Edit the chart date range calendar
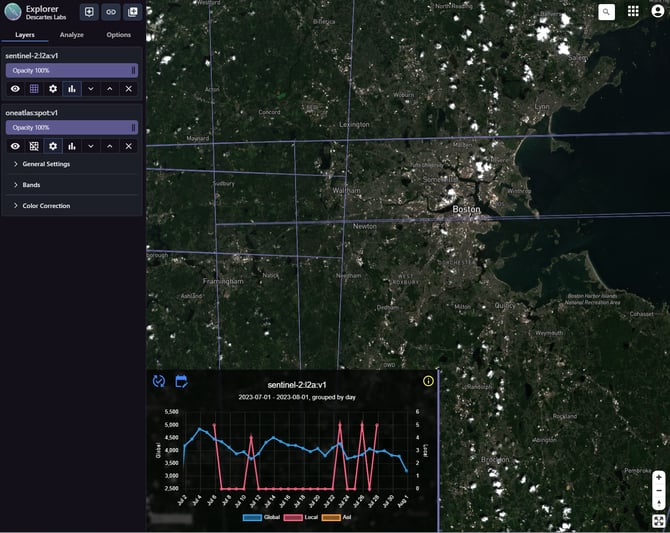The height and width of the screenshot is (533, 670). tap(182, 381)
